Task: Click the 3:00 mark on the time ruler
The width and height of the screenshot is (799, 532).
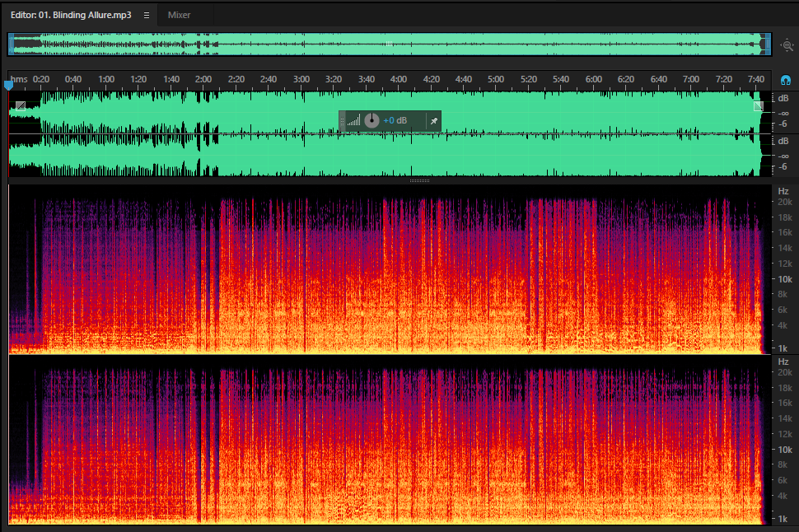Action: tap(301, 79)
